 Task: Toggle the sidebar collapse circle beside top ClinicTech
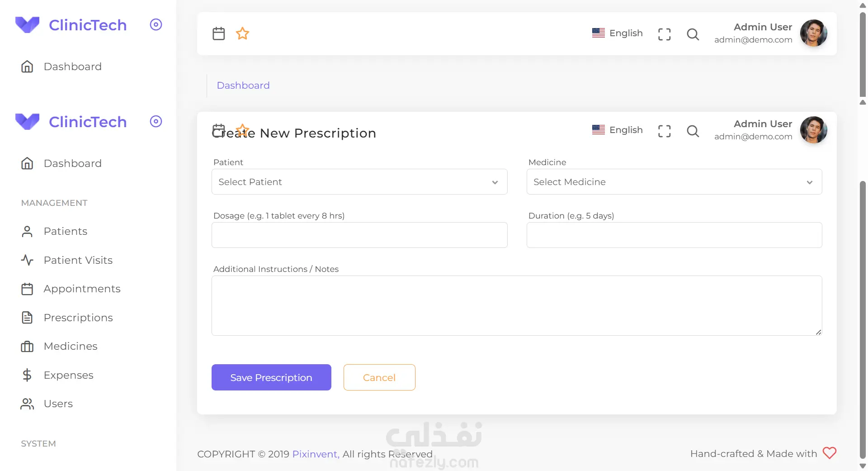(156, 24)
